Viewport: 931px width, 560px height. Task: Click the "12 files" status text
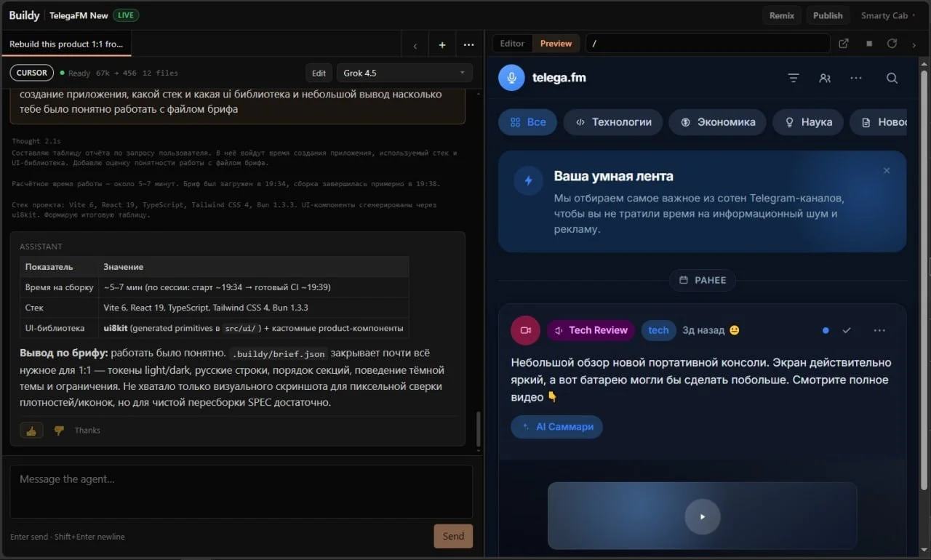pyautogui.click(x=160, y=73)
